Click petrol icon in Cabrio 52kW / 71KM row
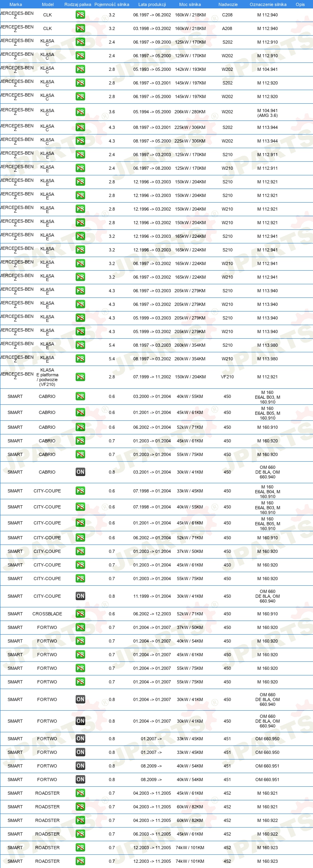This screenshot has width=313, height=868. (x=80, y=427)
